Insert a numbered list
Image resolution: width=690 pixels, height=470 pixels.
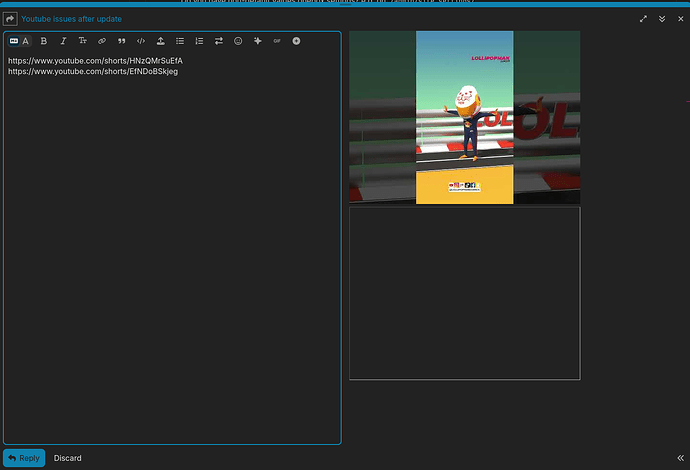point(199,41)
